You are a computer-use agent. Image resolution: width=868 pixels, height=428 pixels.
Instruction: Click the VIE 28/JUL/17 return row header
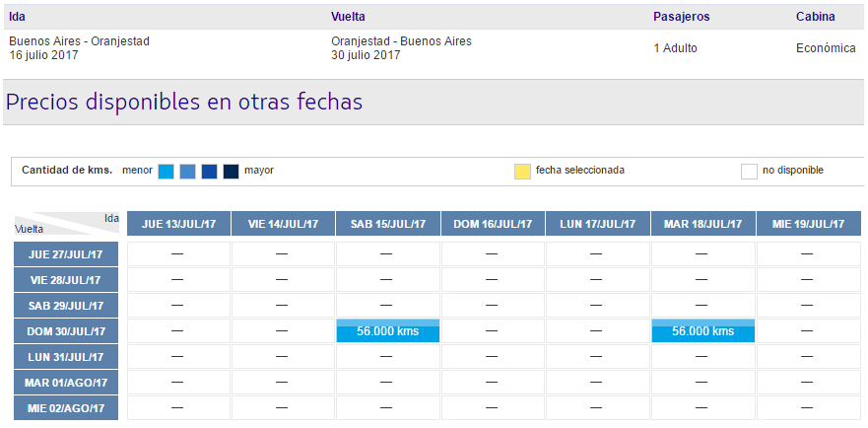(66, 279)
